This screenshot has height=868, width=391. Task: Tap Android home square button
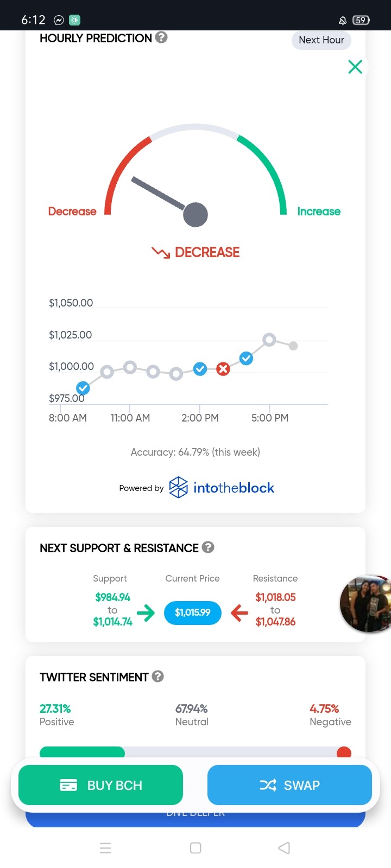[195, 848]
